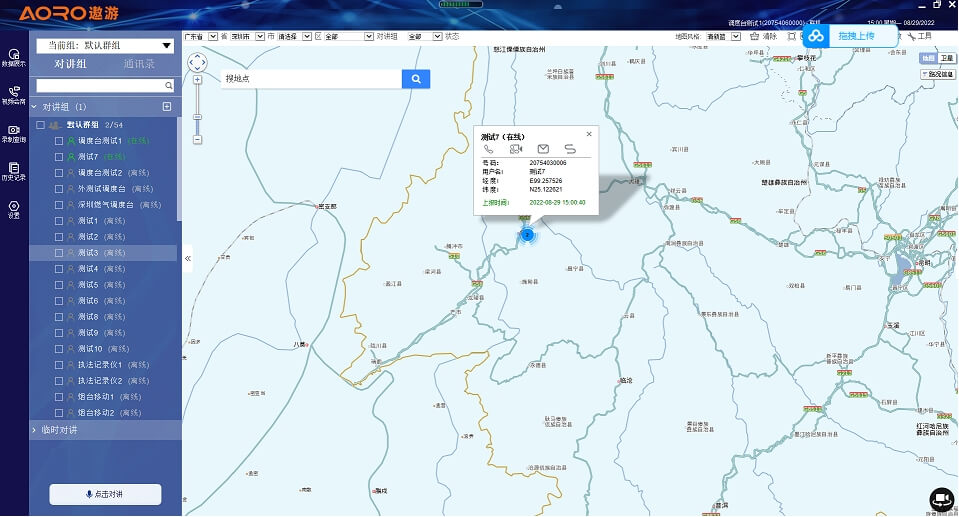Screen dimensions: 959x517
Task: Tick the checkbox for 测试7
Action: tap(59, 157)
